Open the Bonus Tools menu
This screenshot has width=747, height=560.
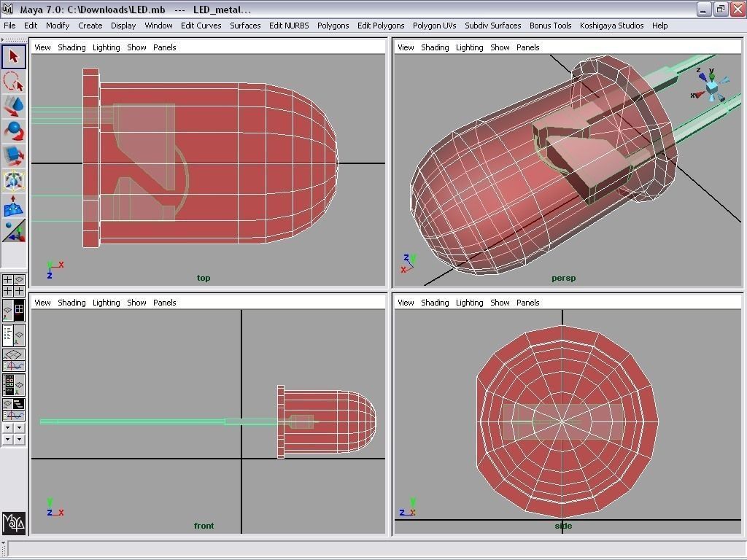(550, 26)
